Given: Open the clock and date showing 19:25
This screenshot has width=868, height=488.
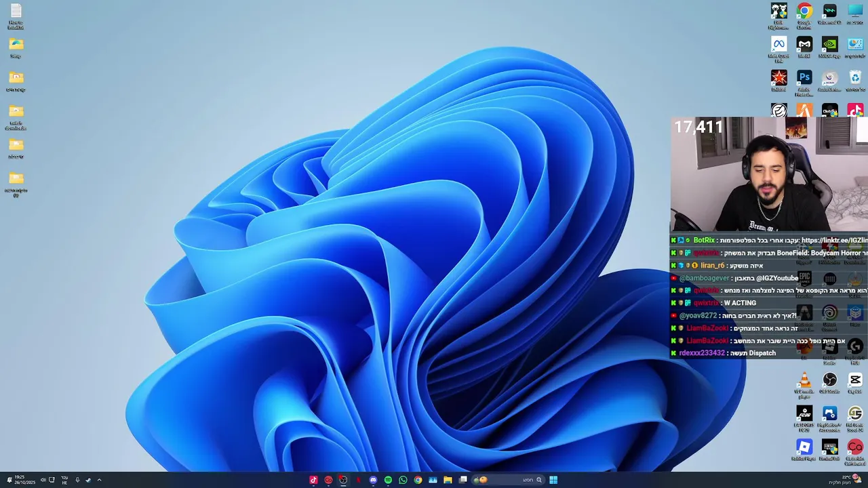Looking at the screenshot, I should click(24, 480).
